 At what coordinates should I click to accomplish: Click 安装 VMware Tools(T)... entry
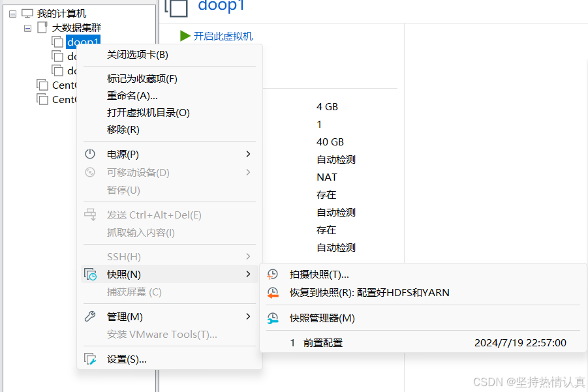[170, 334]
